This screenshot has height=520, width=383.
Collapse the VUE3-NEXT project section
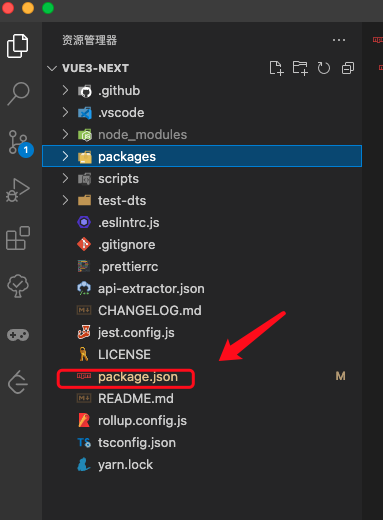coord(52,69)
